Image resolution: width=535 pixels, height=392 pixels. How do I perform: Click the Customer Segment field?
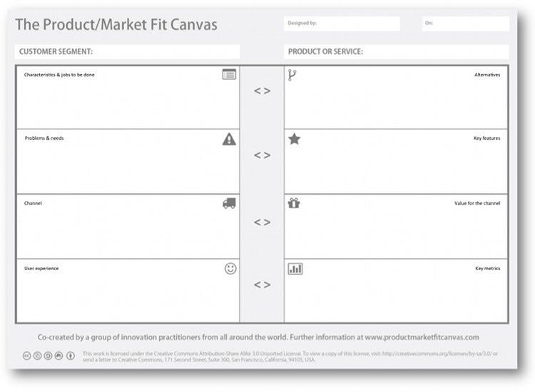(127, 52)
